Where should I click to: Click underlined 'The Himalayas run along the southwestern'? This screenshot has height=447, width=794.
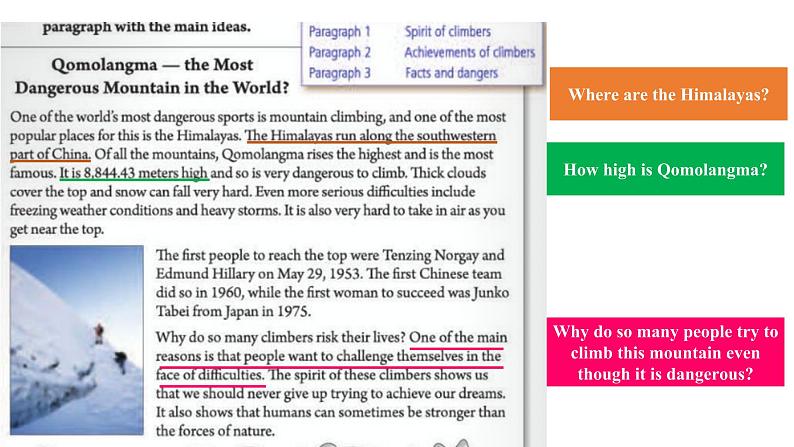[x=371, y=136]
